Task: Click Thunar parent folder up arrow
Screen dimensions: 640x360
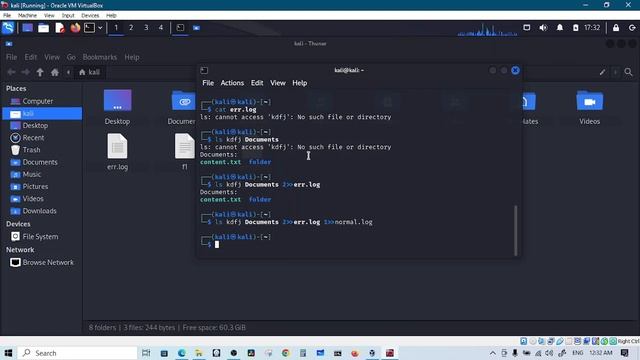Action: pos(40,72)
